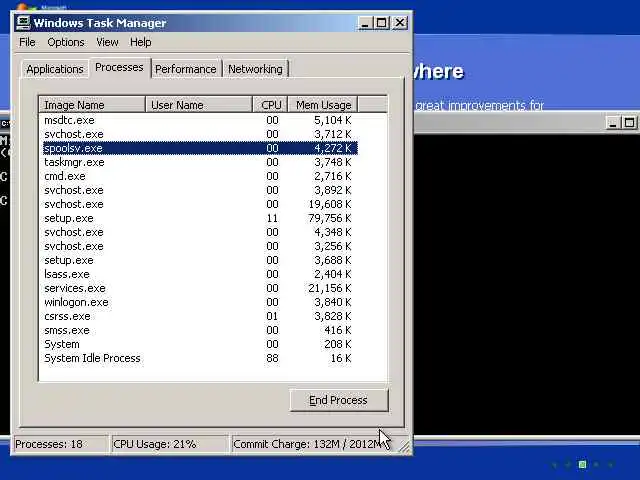This screenshot has height=480, width=640.
Task: Select the taskmgr.exe process
Action: 200,162
